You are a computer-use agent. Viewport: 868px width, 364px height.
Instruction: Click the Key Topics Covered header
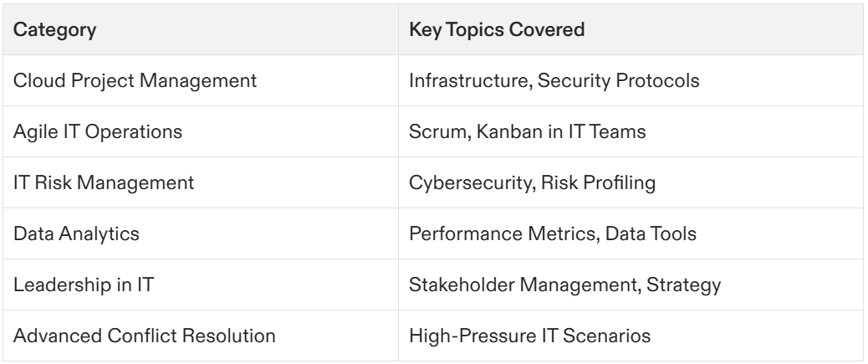pyautogui.click(x=631, y=29)
